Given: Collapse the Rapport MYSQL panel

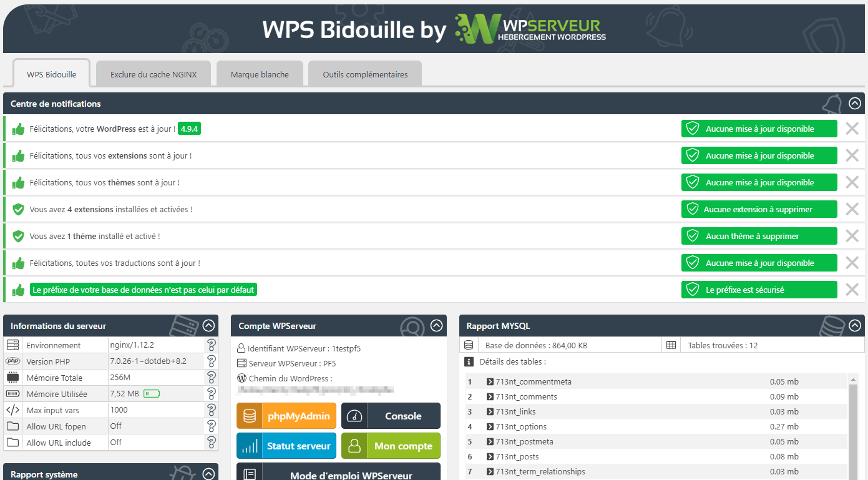Looking at the screenshot, I should click(x=855, y=325).
